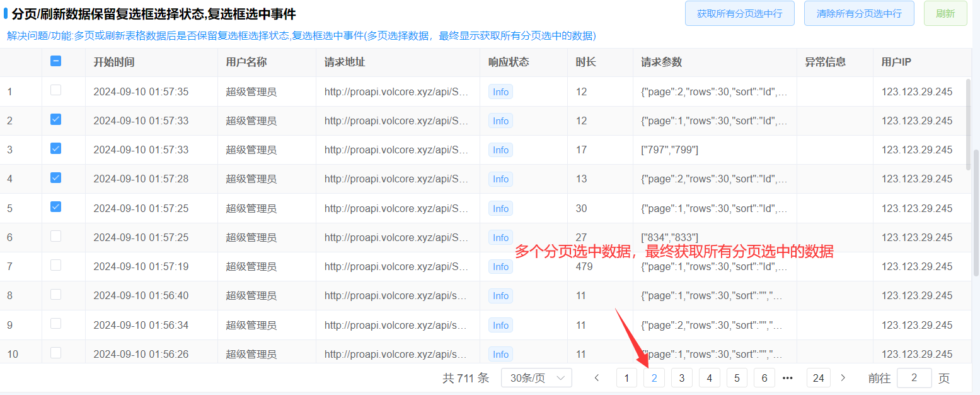Select page 3 in pagination
The width and height of the screenshot is (980, 395).
pos(682,378)
